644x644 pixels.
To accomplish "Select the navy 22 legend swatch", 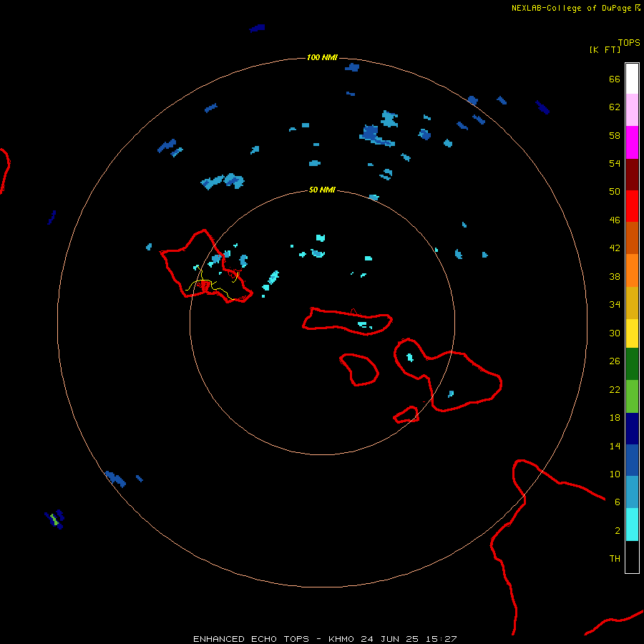I will coord(632,429).
